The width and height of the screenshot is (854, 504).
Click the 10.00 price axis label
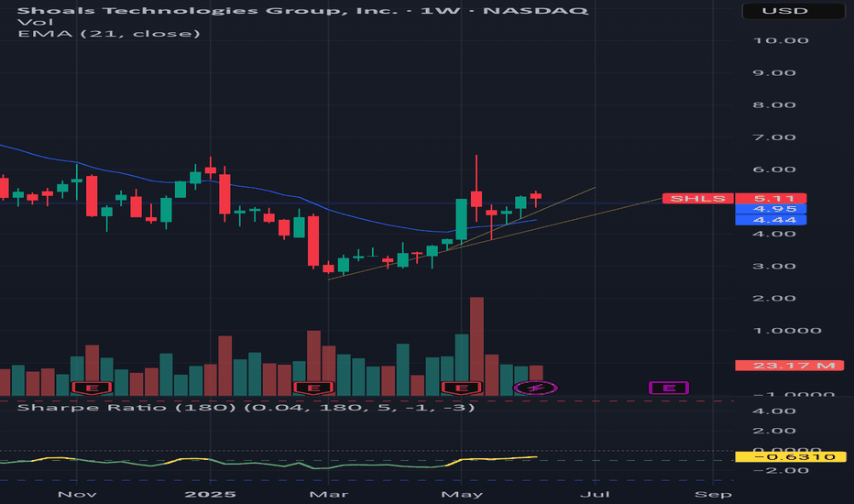point(780,41)
